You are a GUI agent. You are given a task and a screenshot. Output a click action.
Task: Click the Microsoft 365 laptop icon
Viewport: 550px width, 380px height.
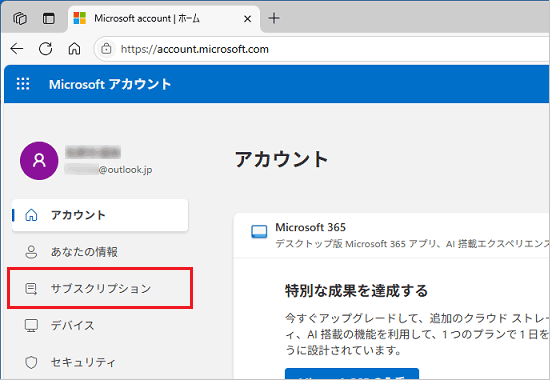click(259, 232)
